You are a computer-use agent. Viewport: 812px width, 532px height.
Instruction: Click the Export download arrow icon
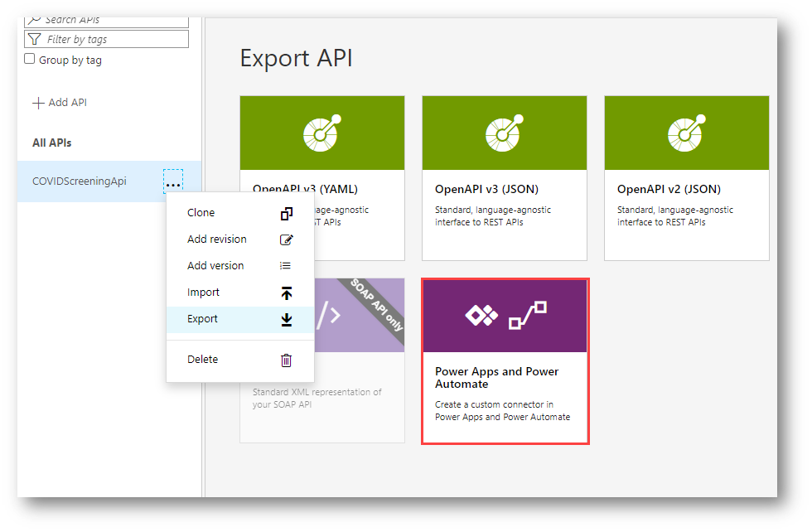(x=286, y=319)
